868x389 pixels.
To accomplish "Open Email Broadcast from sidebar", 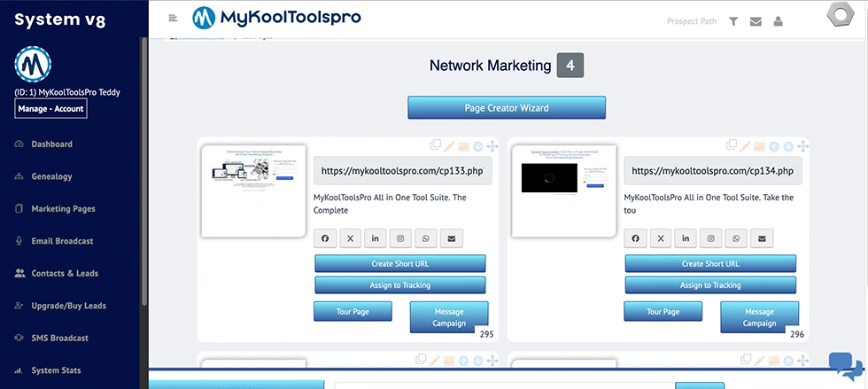I will [62, 241].
